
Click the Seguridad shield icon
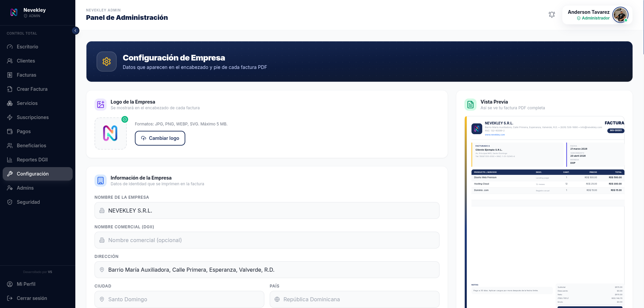[10, 202]
